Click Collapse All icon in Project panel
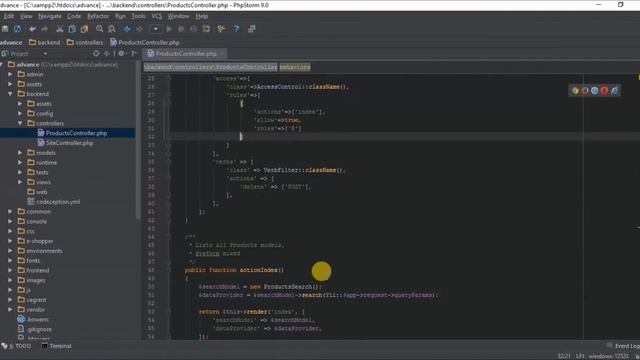The height and width of the screenshot is (360, 640). click(107, 53)
